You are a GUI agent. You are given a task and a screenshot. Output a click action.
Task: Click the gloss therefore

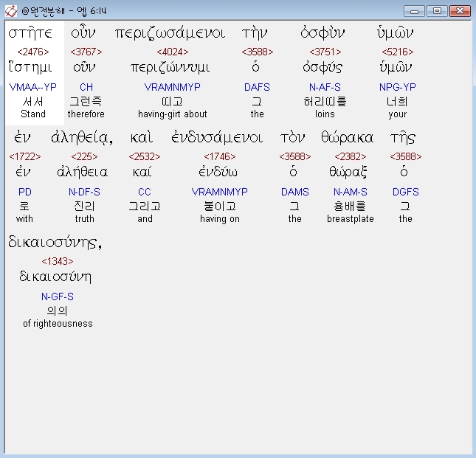coord(86,114)
